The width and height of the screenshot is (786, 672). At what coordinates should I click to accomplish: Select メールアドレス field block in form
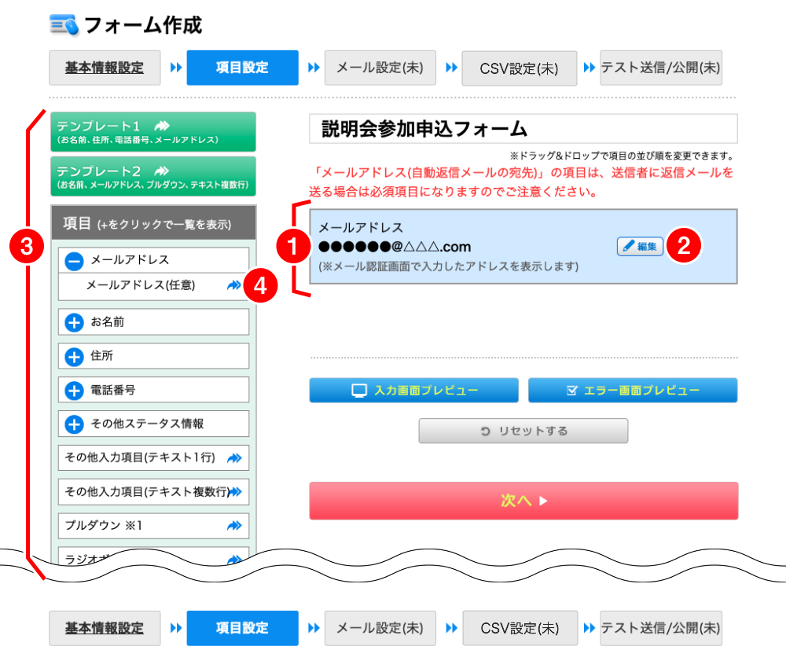pos(523,247)
